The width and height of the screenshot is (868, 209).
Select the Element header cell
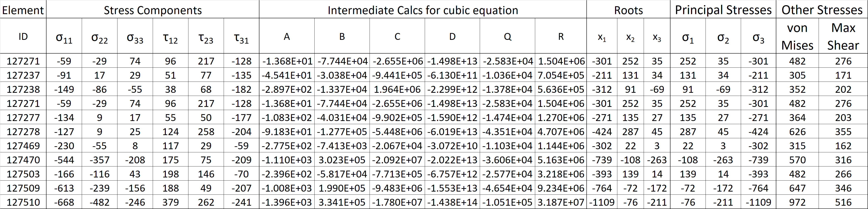point(23,10)
